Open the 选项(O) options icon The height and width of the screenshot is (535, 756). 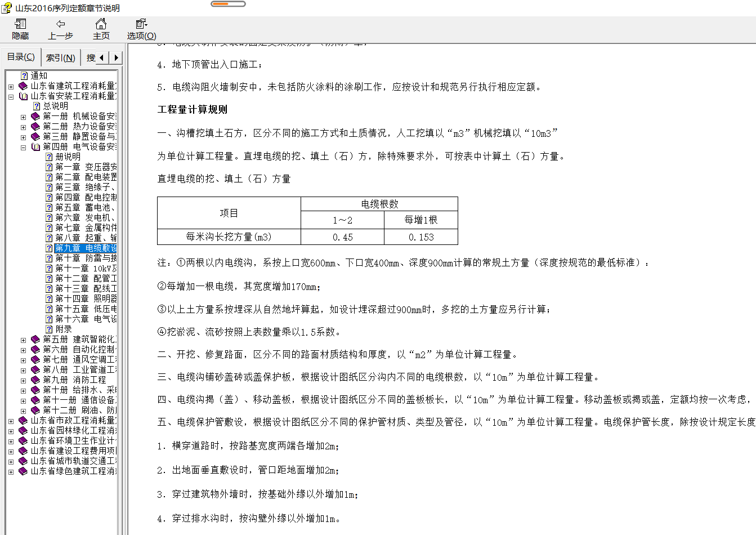coord(141,24)
